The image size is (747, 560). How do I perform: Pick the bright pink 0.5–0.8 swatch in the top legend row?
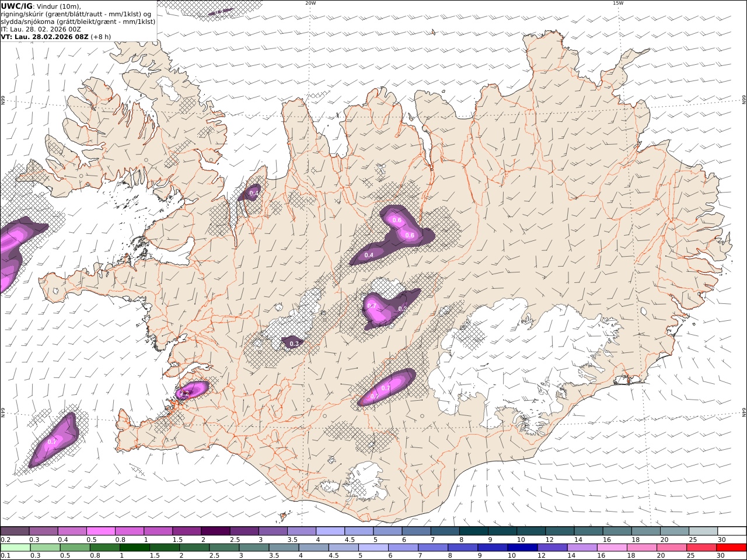click(x=101, y=531)
